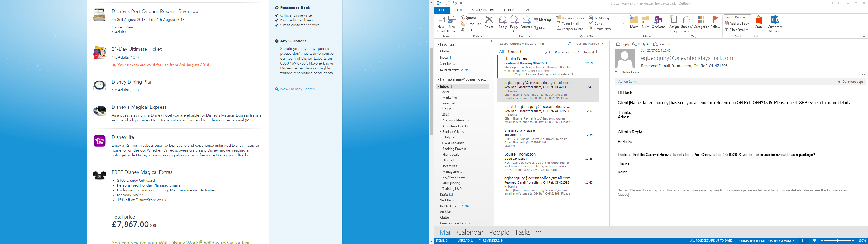Screen dimensions: 868x244
Task: Open People in the navigation bar
Action: [499, 232]
